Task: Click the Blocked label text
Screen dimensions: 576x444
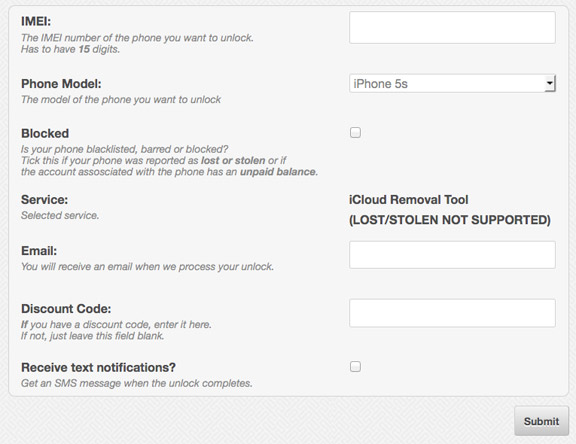Action: click(x=45, y=133)
